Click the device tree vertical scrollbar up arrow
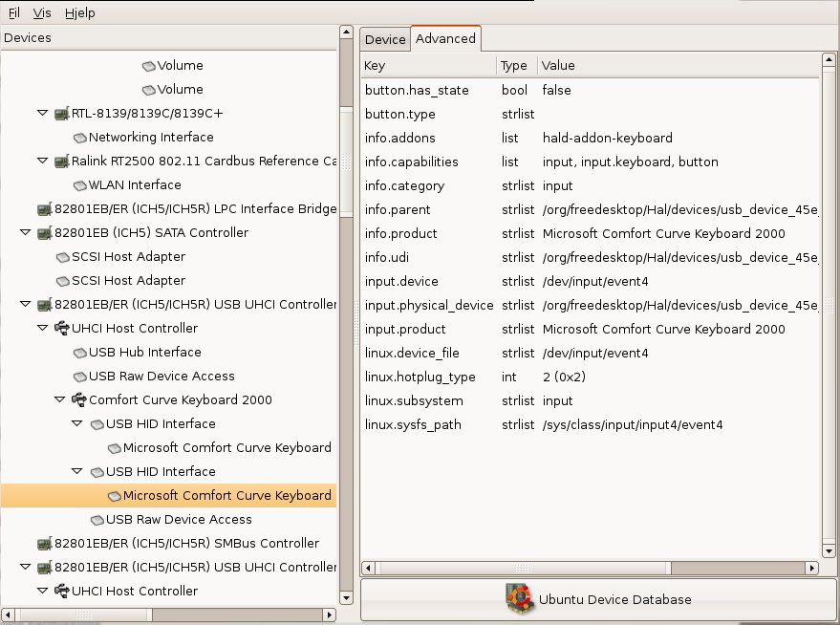This screenshot has height=625, width=840. tap(346, 32)
